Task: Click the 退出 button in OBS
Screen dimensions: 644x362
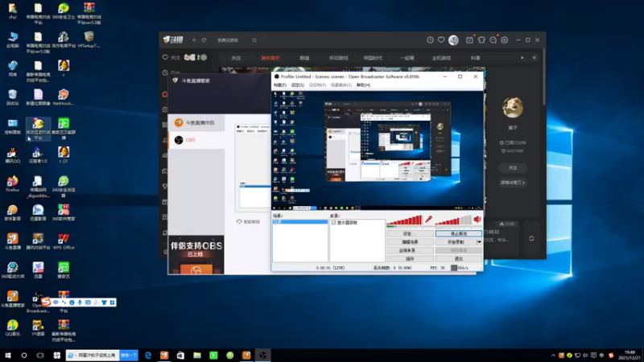Action: point(458,259)
